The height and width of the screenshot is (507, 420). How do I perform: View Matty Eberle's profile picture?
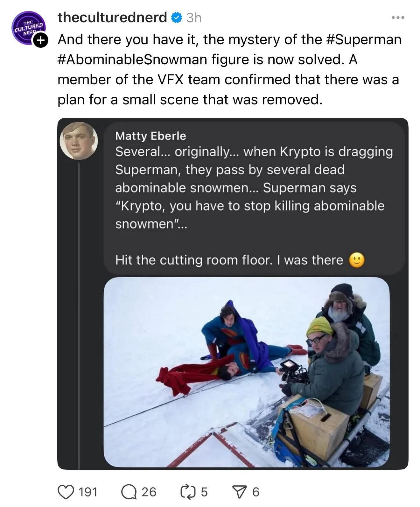click(79, 140)
